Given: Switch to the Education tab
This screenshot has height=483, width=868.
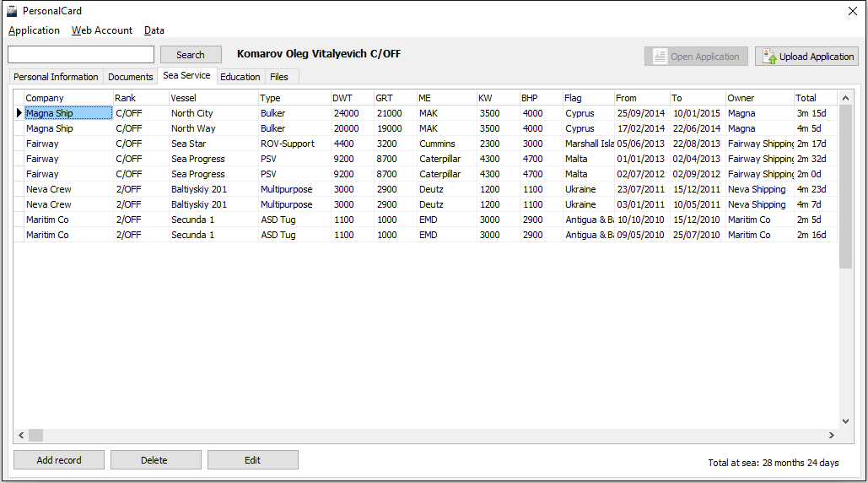Looking at the screenshot, I should point(240,77).
